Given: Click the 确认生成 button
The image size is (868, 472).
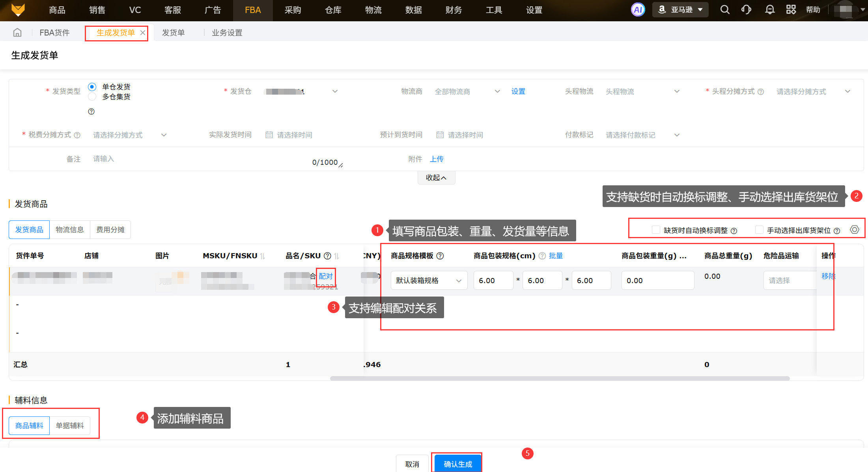Looking at the screenshot, I should click(457, 464).
